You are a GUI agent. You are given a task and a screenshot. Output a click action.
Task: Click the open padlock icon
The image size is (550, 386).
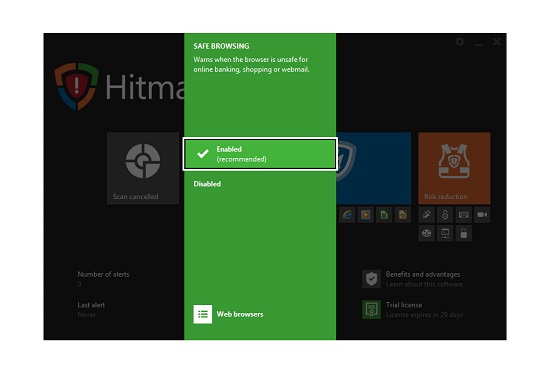point(445,215)
